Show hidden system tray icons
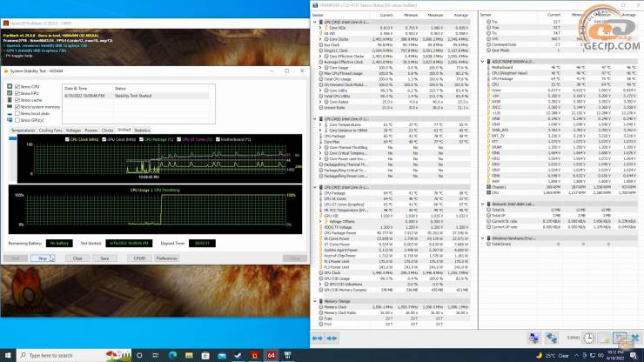This screenshot has height=362, width=644. point(576,355)
